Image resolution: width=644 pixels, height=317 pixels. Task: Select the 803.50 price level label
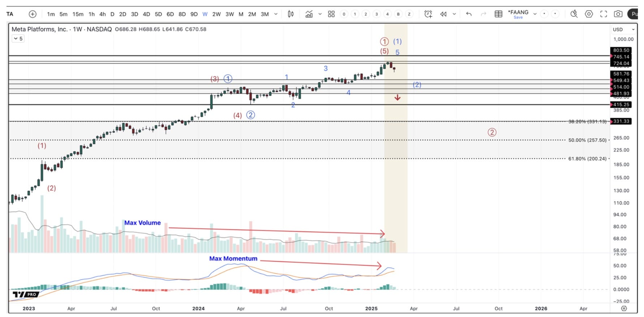tap(621, 50)
